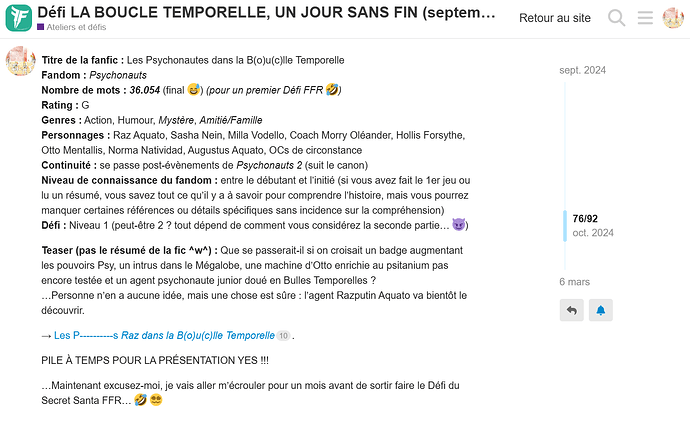The image size is (690, 432).
Task: Click the post author's avatar
Action: point(20,63)
